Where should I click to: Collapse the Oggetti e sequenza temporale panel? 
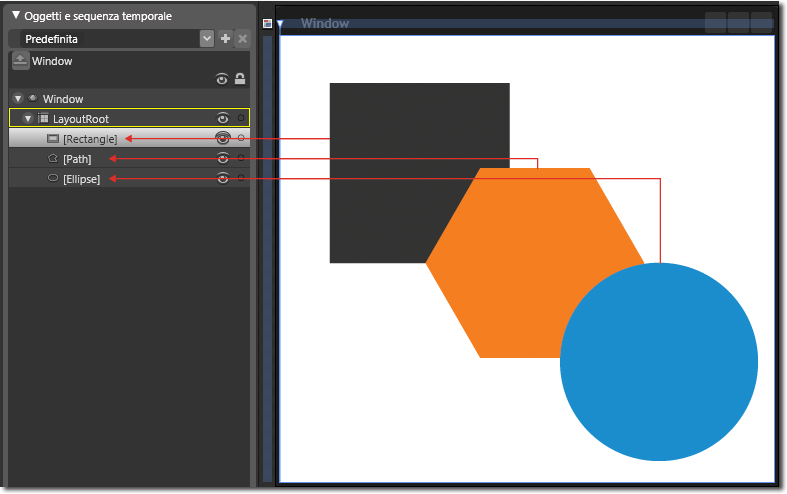click(16, 15)
